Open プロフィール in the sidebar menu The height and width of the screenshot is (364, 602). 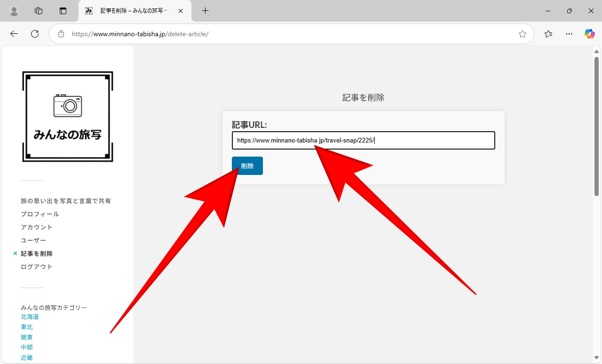click(40, 214)
